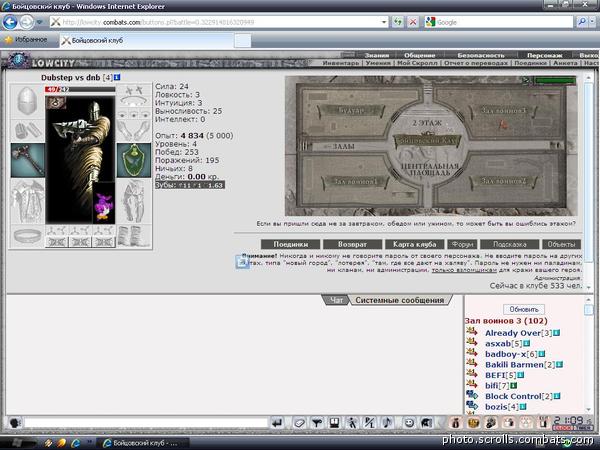
Task: Go to Будуар room on the map
Action: pyautogui.click(x=351, y=110)
